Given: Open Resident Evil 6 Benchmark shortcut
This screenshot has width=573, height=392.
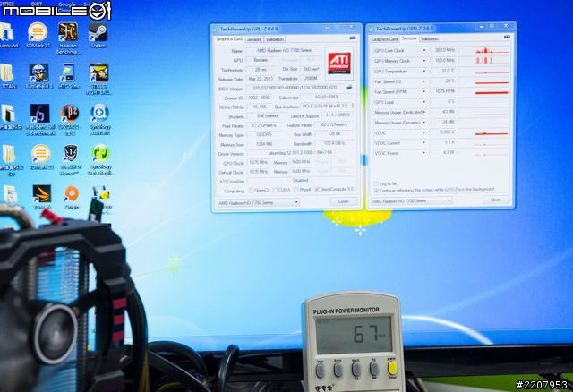Looking at the screenshot, I should coord(40,120).
